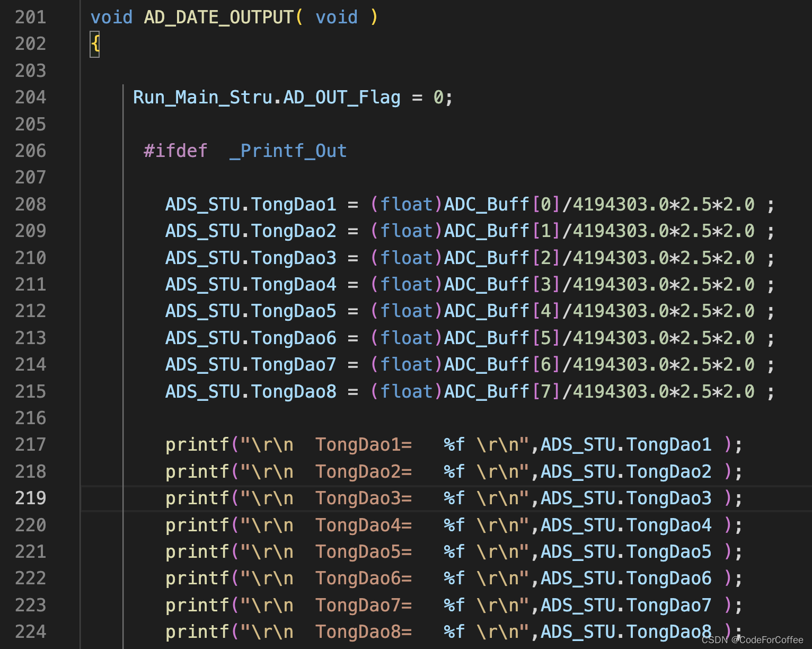812x649 pixels.
Task: Click ADS_STU.TongDao1 argument on line 217
Action: (x=626, y=445)
